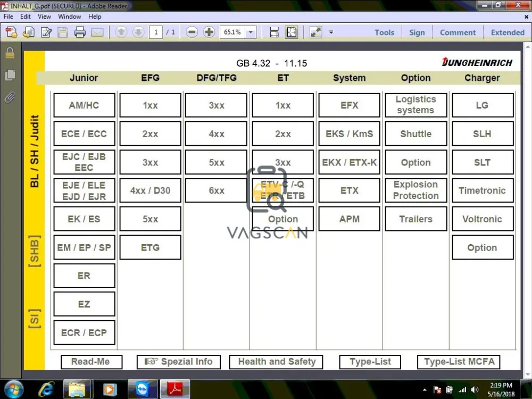Open the Window menu
The image size is (532, 399).
pyautogui.click(x=70, y=16)
